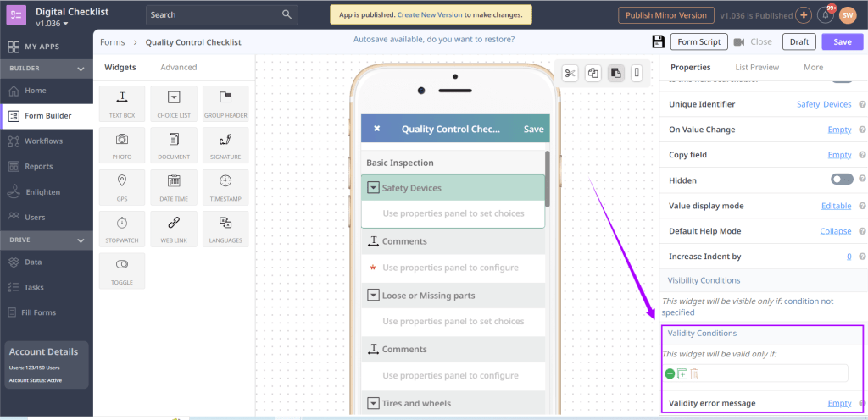Add the Toggle widget tile
This screenshot has width=868, height=420.
pyautogui.click(x=122, y=269)
